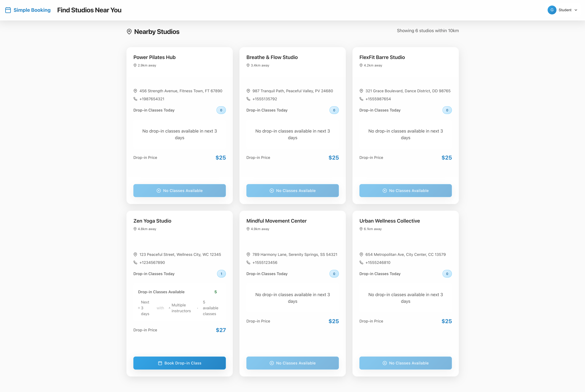The width and height of the screenshot is (585, 392).
Task: Click the G user avatar icon
Action: pyautogui.click(x=552, y=10)
